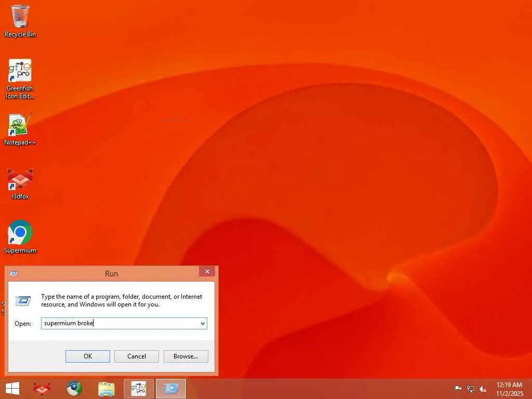Select the Supermium desktop shortcut
532x399 pixels.
coord(20,237)
